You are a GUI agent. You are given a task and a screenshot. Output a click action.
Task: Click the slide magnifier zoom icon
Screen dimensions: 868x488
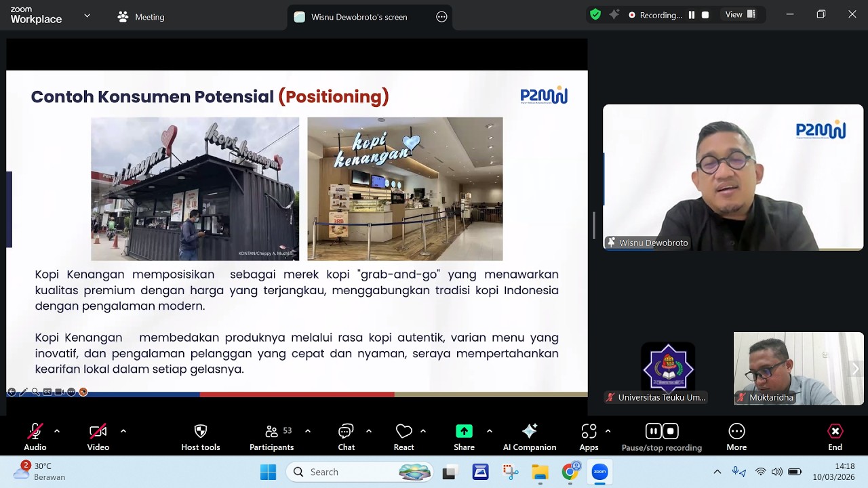35,392
